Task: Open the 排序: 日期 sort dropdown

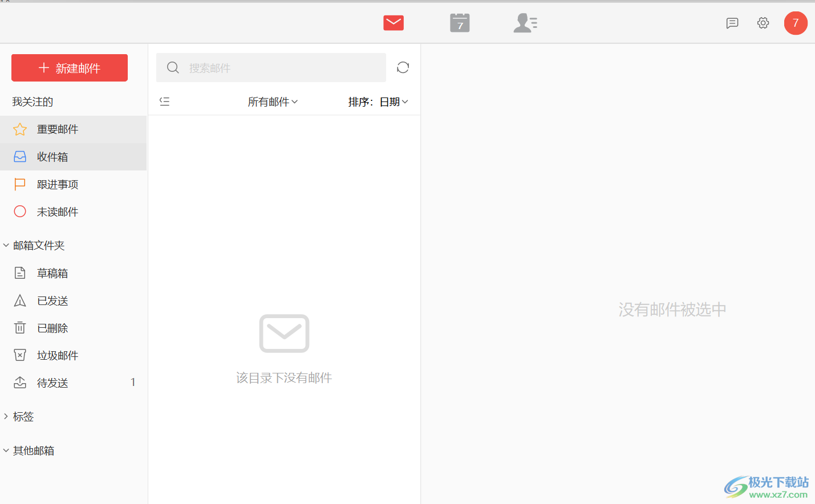Action: [x=378, y=101]
